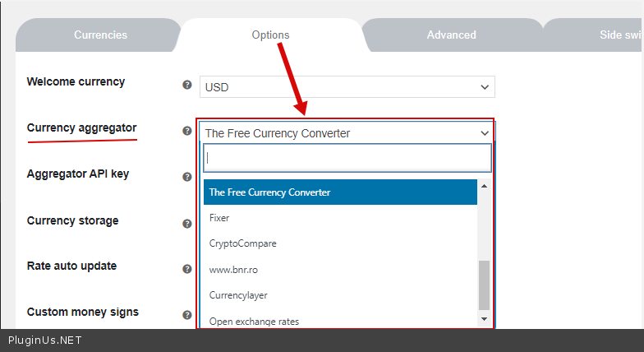Click help icon for Custom money signs
The image size is (644, 352).
[x=187, y=315]
